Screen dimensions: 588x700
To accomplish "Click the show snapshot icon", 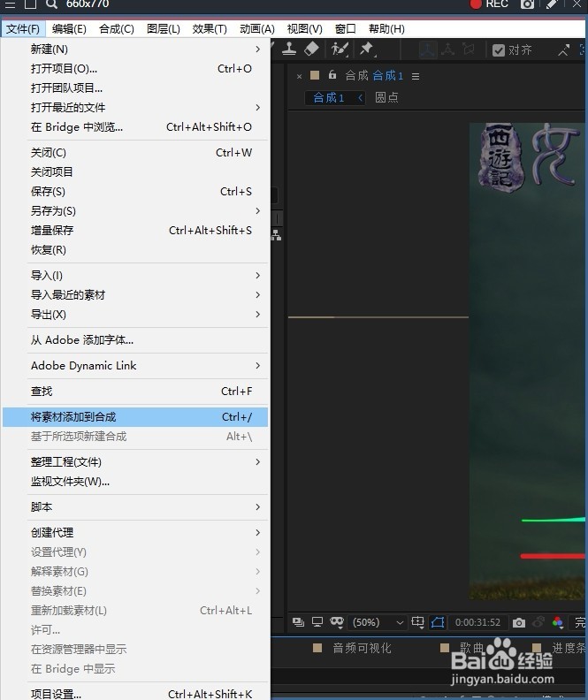I will point(538,622).
